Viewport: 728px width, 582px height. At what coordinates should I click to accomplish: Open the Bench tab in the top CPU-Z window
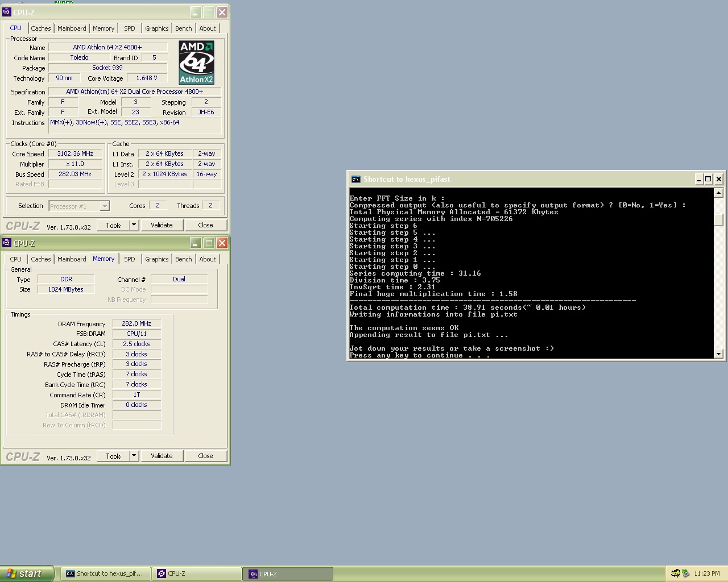click(x=184, y=28)
